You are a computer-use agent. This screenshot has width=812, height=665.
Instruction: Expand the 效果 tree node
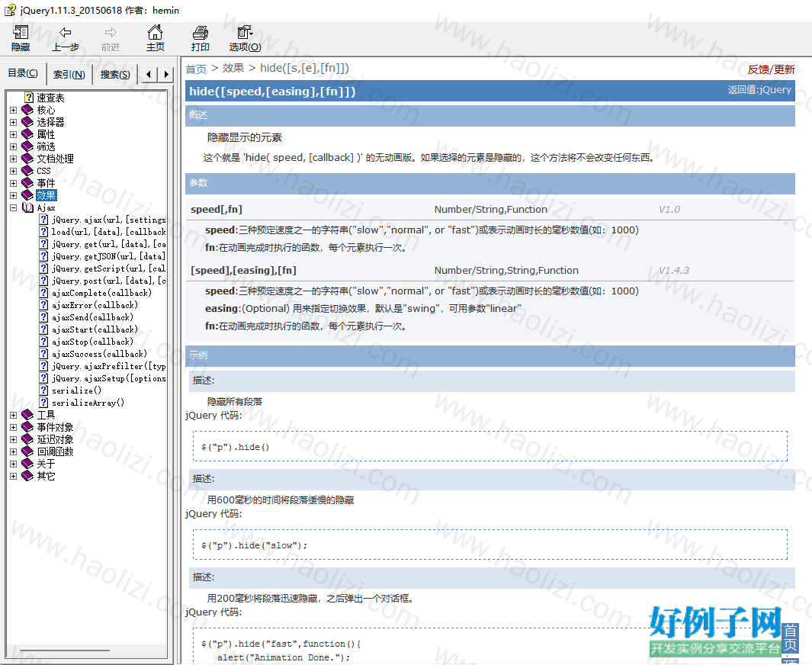click(x=14, y=195)
